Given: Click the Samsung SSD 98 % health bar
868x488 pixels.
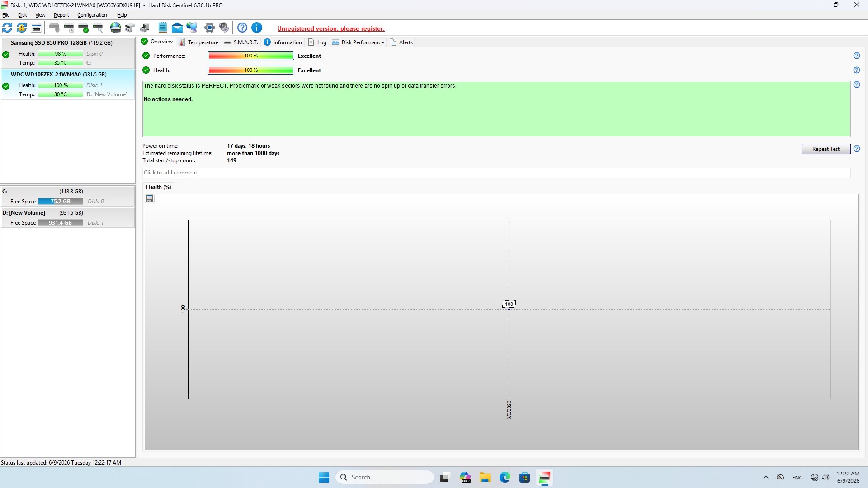Looking at the screenshot, I should click(61, 54).
